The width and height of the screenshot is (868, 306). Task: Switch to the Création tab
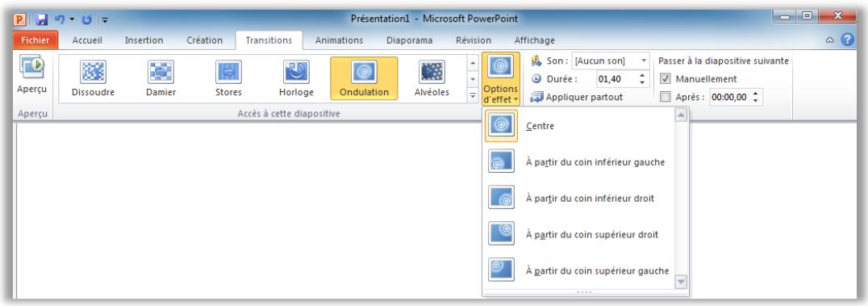coord(205,40)
